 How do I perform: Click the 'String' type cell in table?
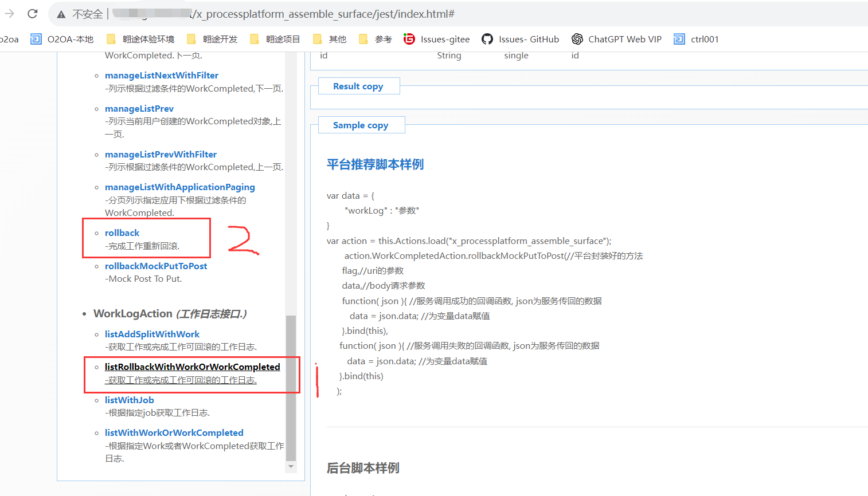[x=449, y=55]
